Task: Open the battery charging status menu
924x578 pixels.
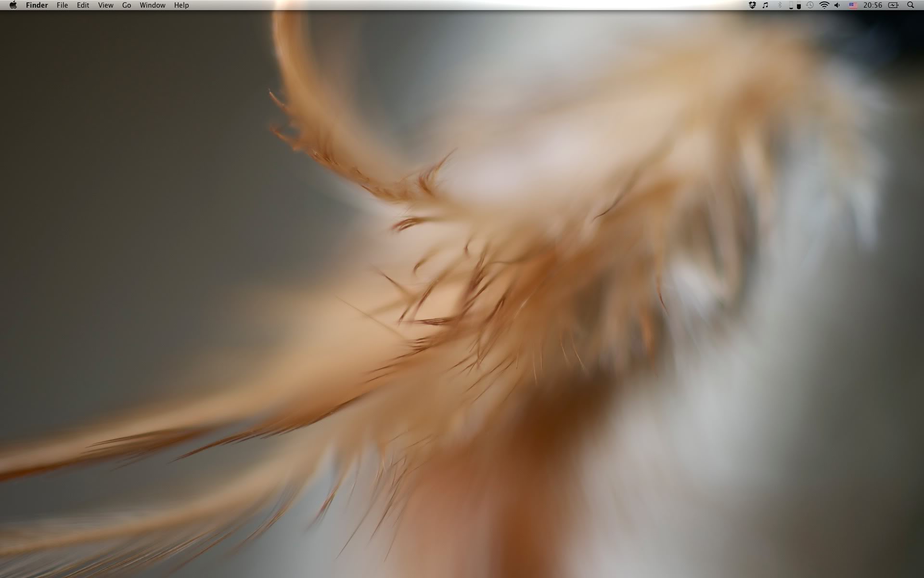Action: [x=893, y=5]
